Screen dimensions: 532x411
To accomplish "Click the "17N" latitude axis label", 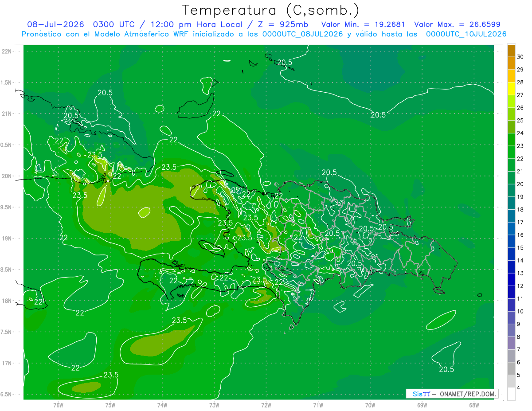I will 7,363.
